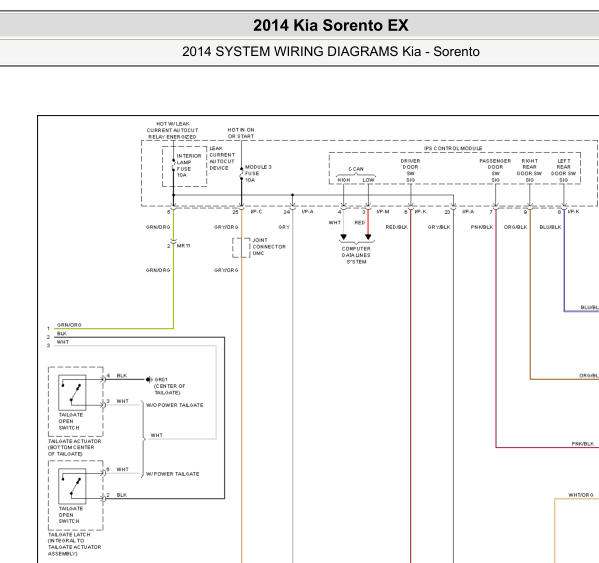Click the IPS Control Module label
Image resolution: width=599 pixels, height=563 pixels.
(x=453, y=148)
